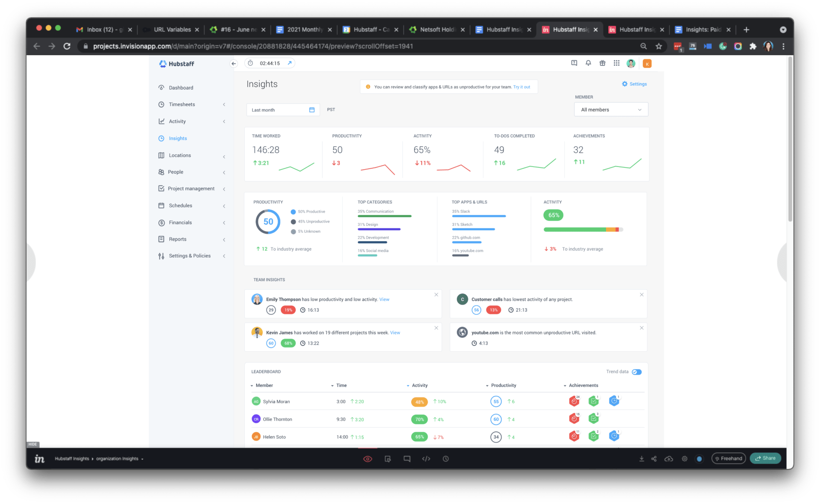Select the Locations sidebar icon
Image resolution: width=820 pixels, height=504 pixels.
pyautogui.click(x=161, y=155)
